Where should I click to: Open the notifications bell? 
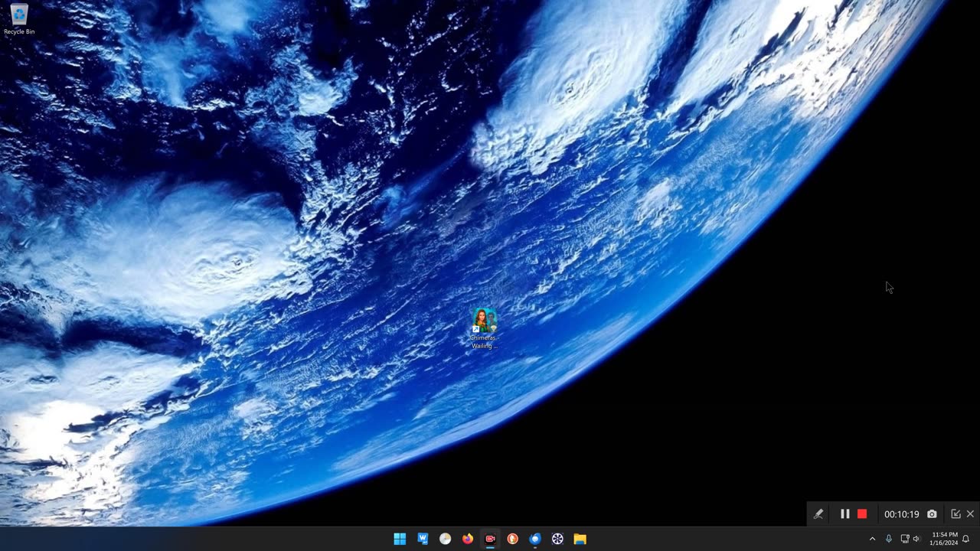965,539
